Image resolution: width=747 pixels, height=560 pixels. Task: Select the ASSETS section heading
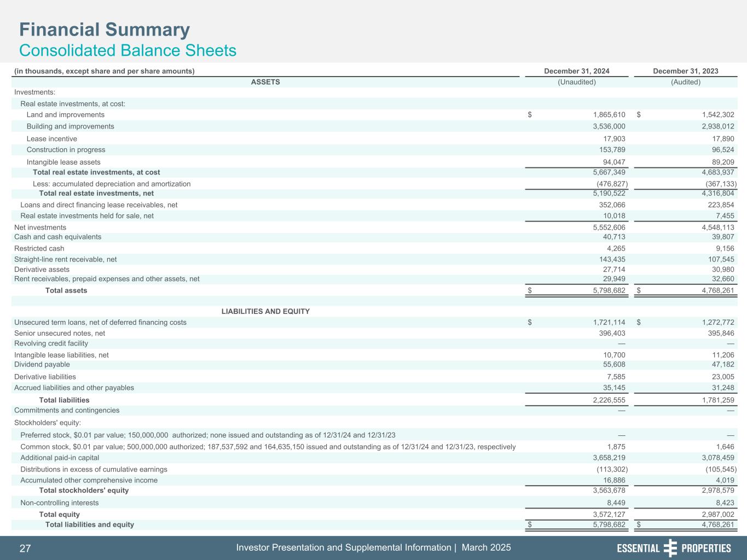pos(265,82)
